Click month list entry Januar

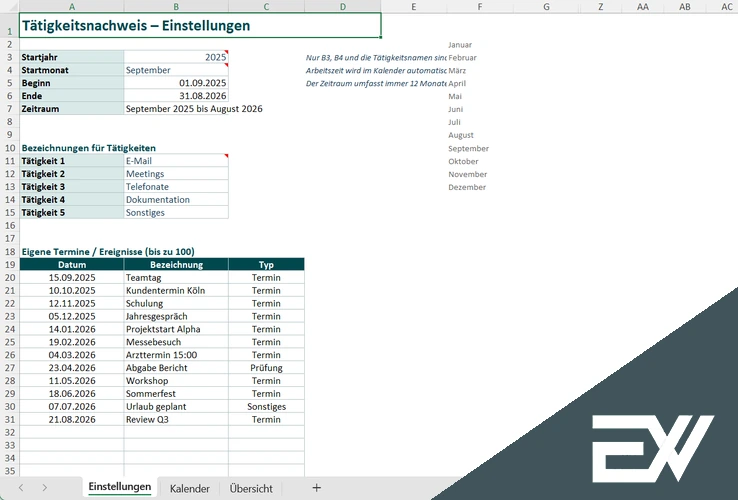[x=460, y=45]
